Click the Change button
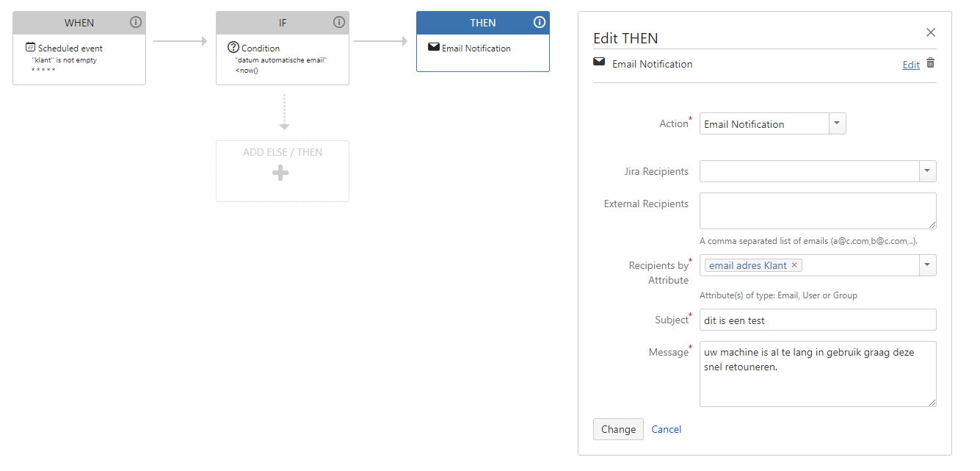The width and height of the screenshot is (980, 471). [618, 429]
